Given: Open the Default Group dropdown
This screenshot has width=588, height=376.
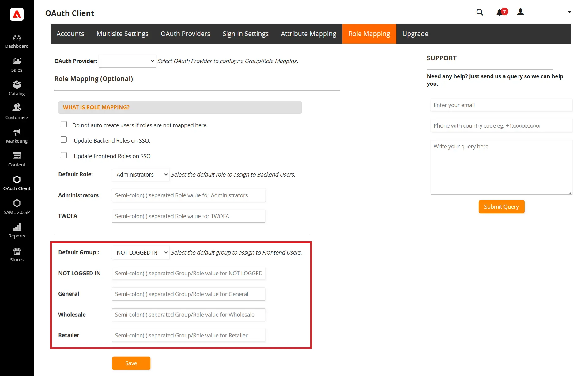Looking at the screenshot, I should (141, 252).
